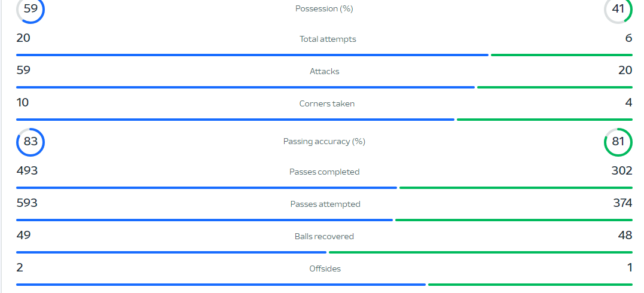Select the Possession (%) label
This screenshot has height=293, width=644.
tap(324, 8)
